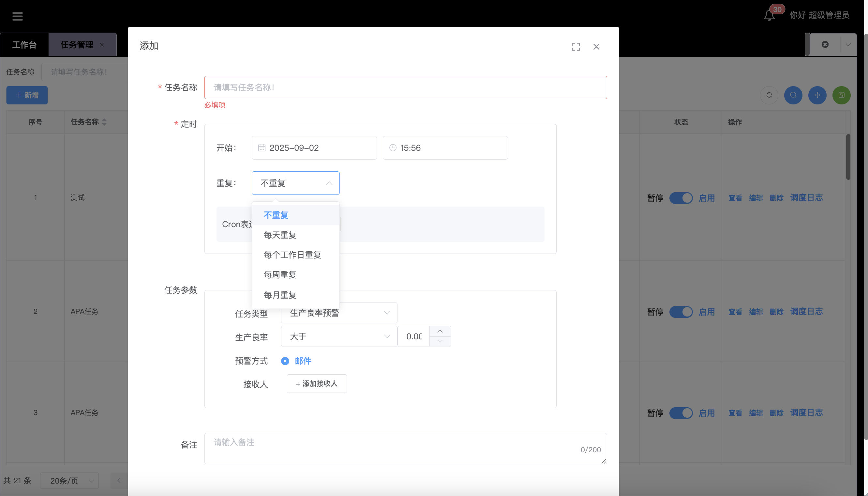Click the green export icon button
Viewport: 868px width, 496px height.
(x=841, y=95)
